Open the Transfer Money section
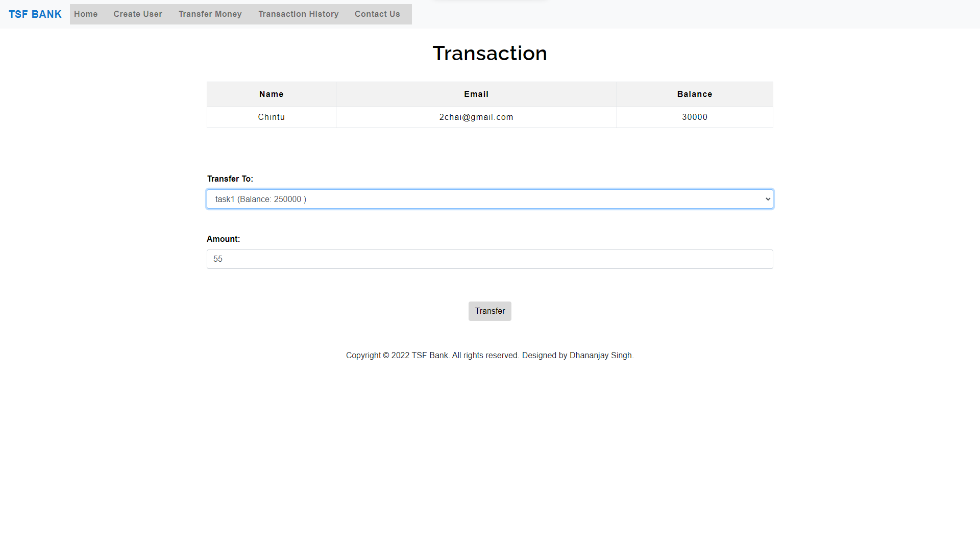This screenshot has width=980, height=551. (210, 14)
